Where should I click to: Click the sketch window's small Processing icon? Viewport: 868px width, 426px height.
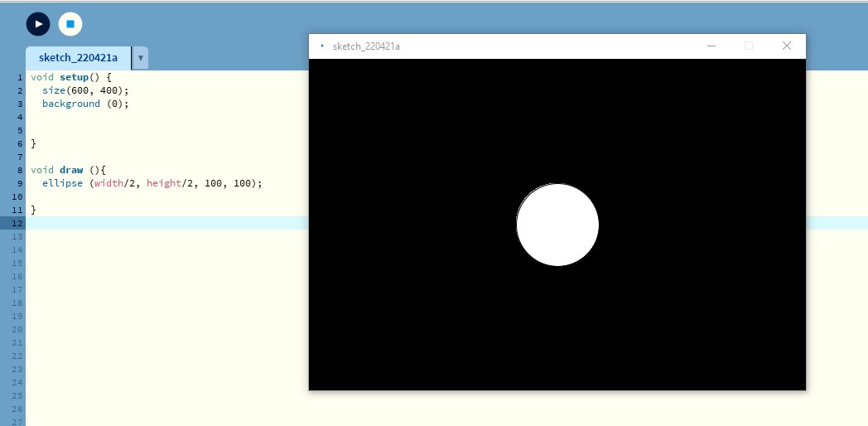coord(322,46)
